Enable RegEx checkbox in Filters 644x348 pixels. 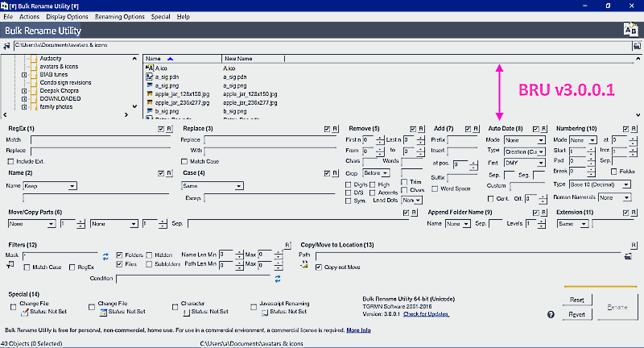pos(72,267)
